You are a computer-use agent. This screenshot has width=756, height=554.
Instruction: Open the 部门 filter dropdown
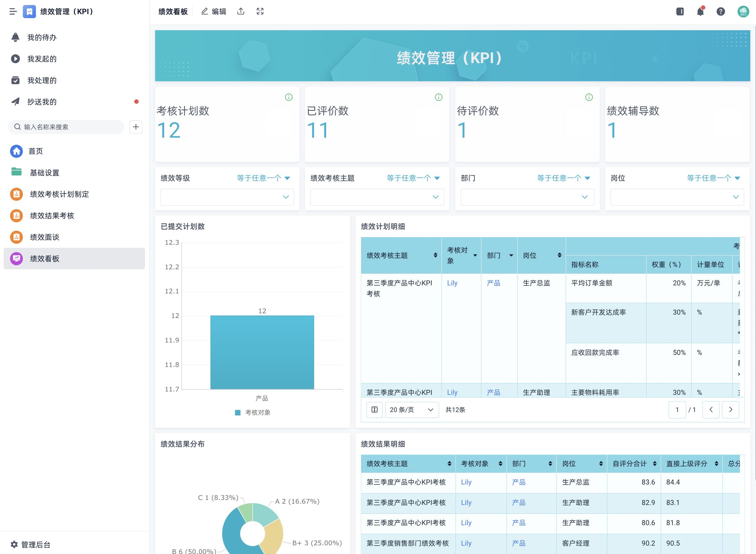(527, 197)
